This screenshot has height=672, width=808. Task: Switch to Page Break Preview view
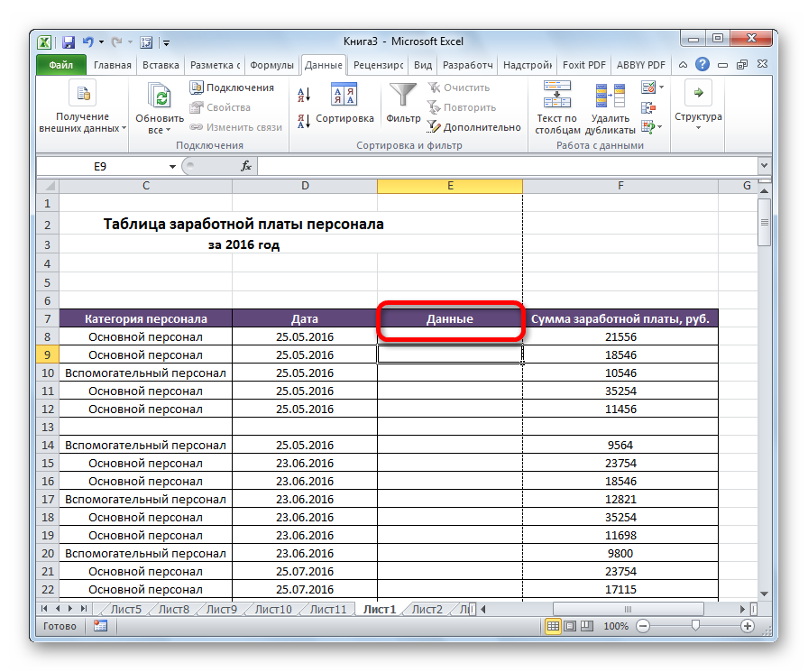click(x=588, y=625)
